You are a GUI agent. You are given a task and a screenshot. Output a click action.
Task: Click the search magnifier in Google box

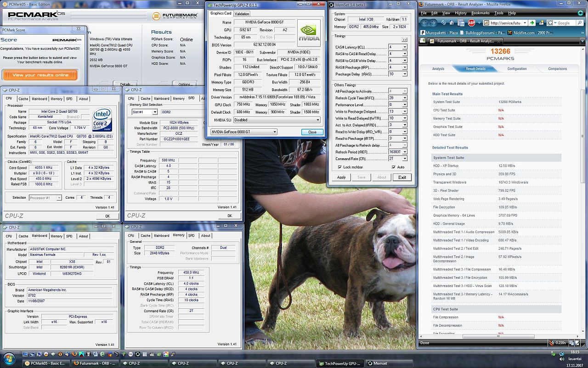click(x=579, y=23)
